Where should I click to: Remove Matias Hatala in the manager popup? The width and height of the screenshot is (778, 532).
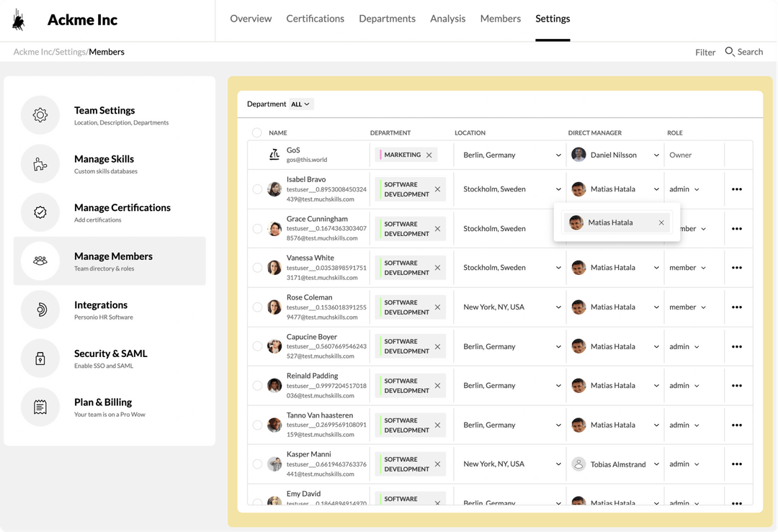click(x=661, y=222)
